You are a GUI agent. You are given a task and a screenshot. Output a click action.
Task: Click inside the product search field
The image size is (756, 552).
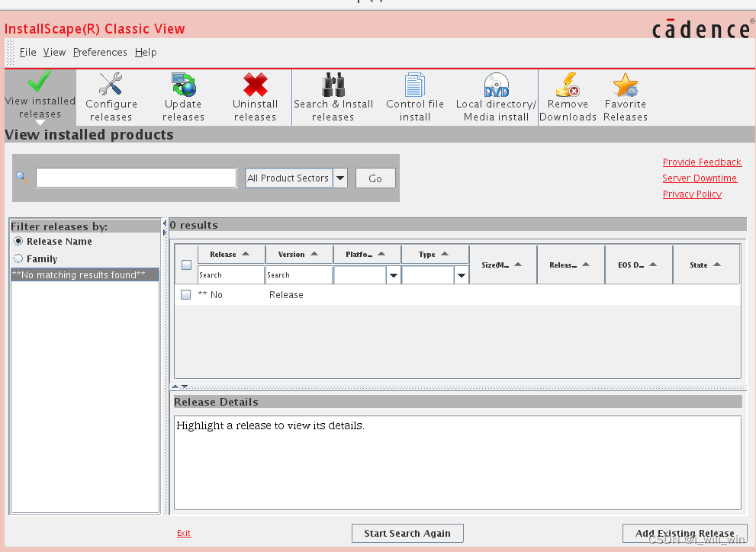click(x=136, y=178)
